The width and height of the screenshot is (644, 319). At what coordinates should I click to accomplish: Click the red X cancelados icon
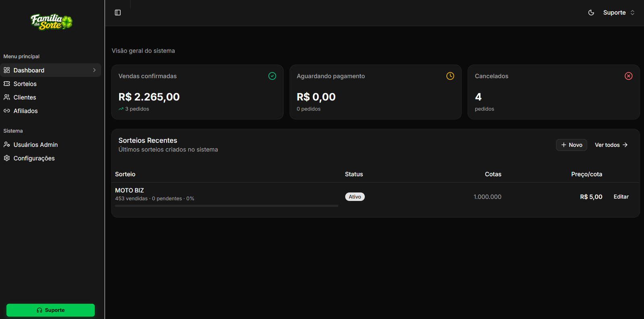628,76
